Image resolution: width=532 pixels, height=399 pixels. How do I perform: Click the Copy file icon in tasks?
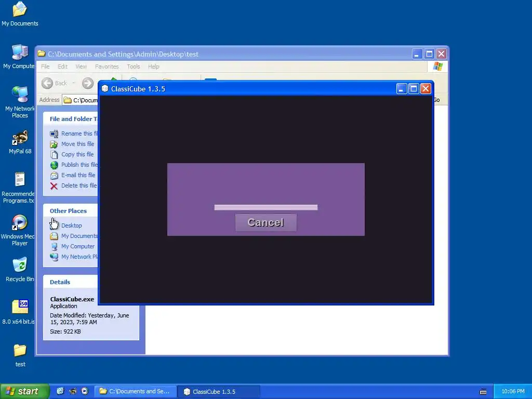[x=54, y=155]
